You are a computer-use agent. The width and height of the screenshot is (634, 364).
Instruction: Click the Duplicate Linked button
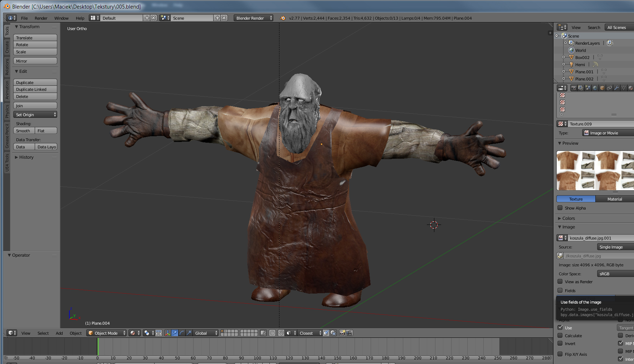tap(35, 89)
